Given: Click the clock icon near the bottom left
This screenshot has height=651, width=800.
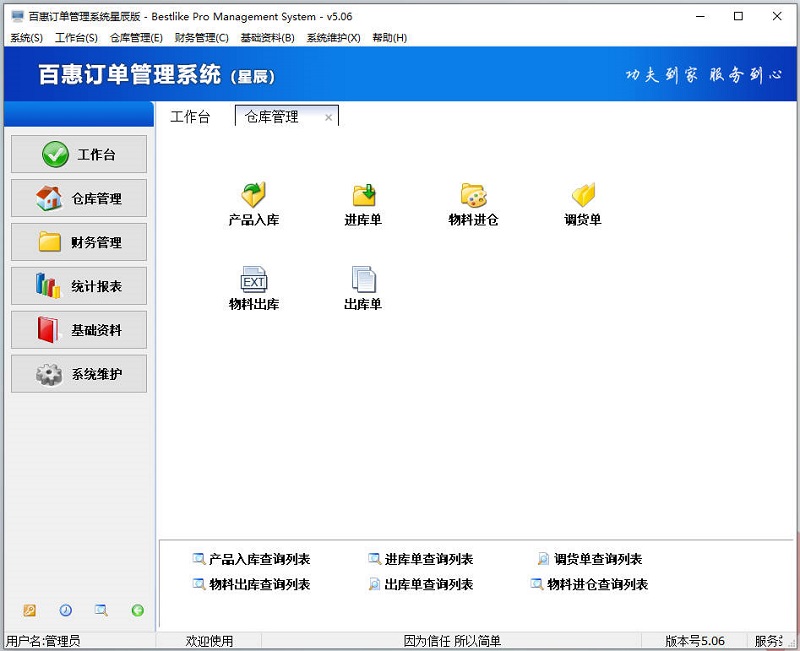Looking at the screenshot, I should (64, 610).
